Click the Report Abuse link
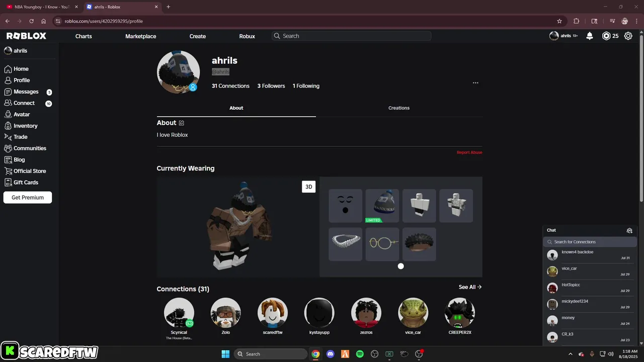This screenshot has height=362, width=644. coord(469,152)
